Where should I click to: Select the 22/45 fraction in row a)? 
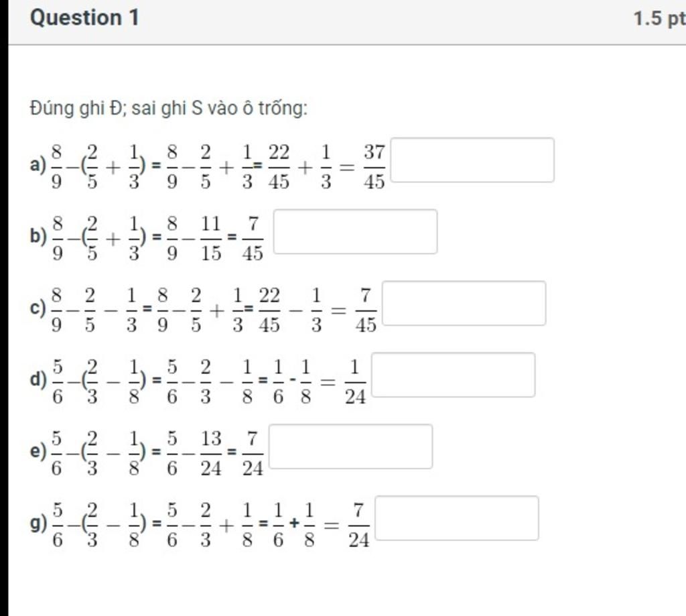point(279,167)
